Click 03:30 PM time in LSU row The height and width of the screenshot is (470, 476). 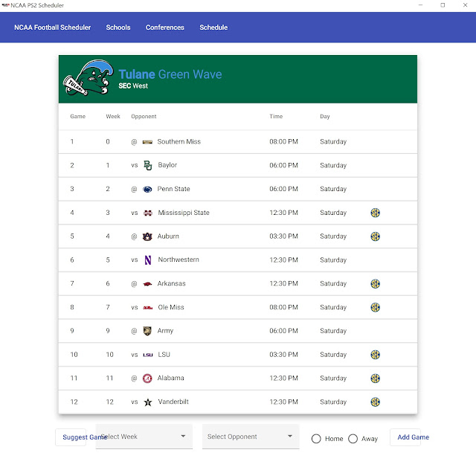283,355
